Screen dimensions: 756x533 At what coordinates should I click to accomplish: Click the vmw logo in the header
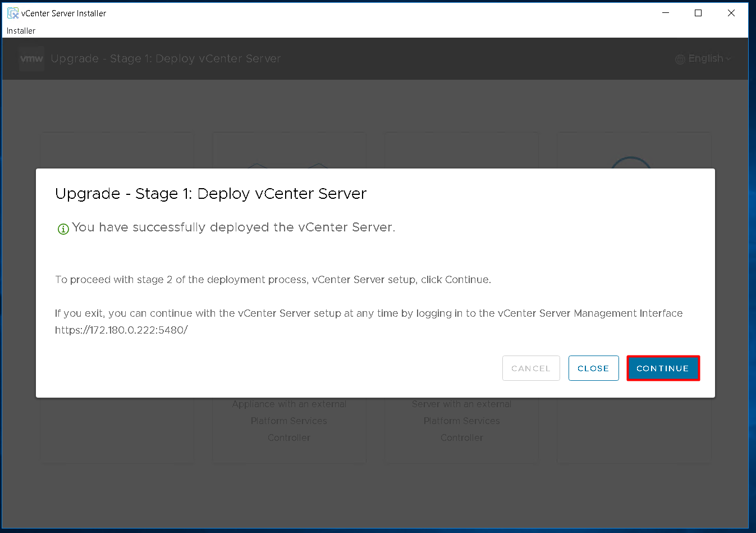[x=31, y=58]
